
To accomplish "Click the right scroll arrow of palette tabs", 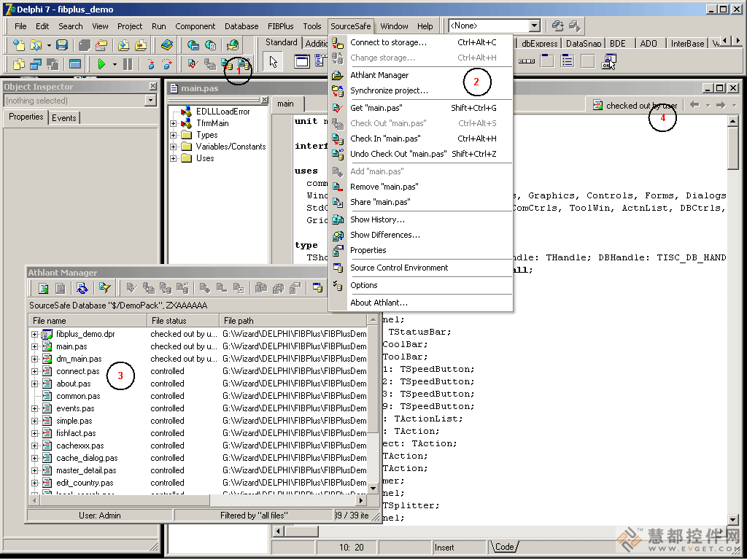I will click(738, 41).
